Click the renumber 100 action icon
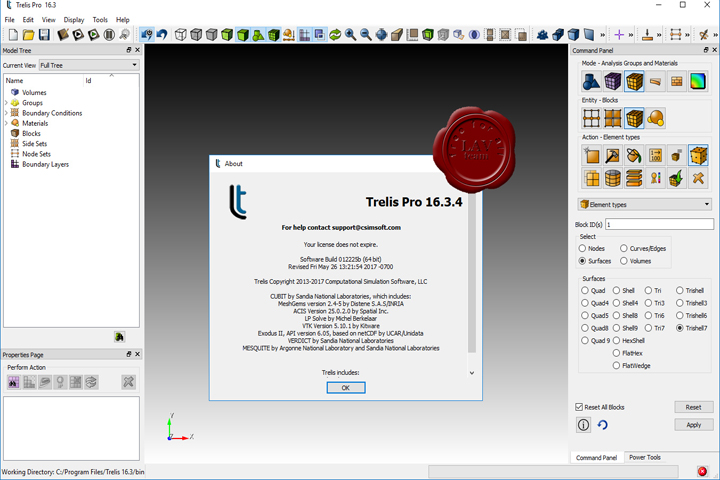Viewport: 720px width, 480px height. tap(655, 156)
